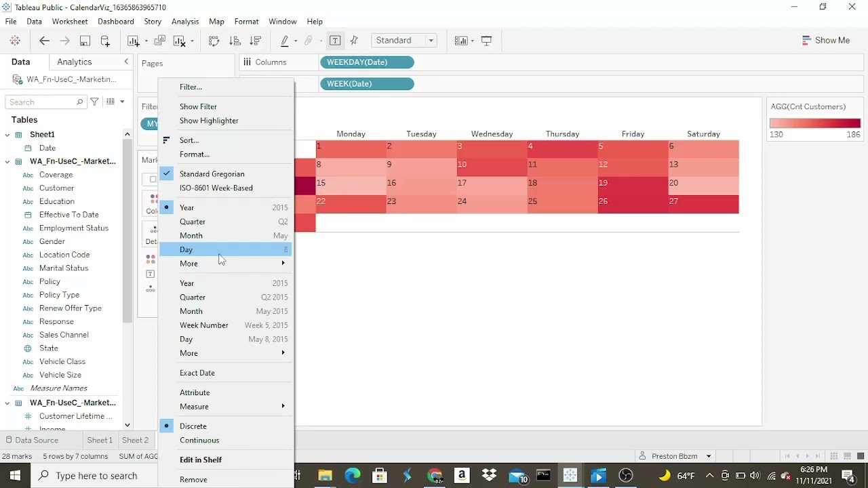Viewport: 868px width, 488px height.
Task: Click the WEEKDAY(Date) pill
Action: tap(367, 62)
